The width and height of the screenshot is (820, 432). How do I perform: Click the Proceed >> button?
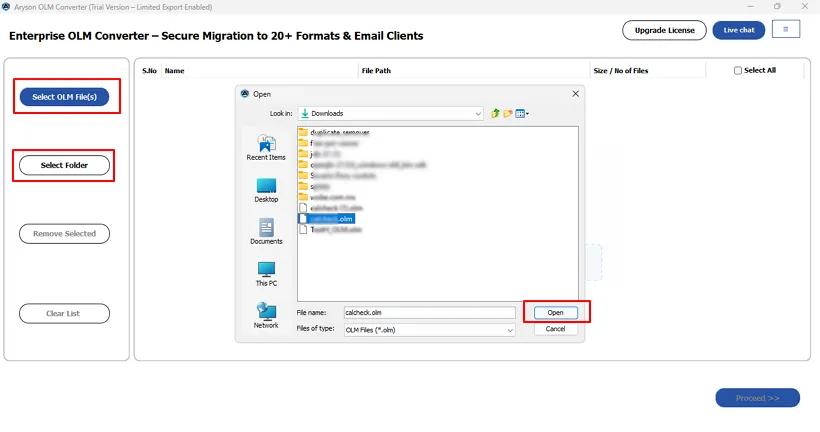pyautogui.click(x=757, y=398)
